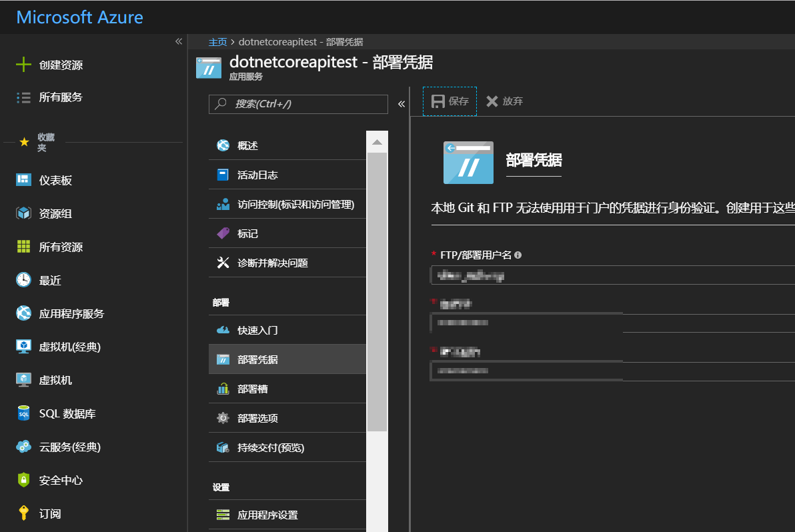Click 订阅 in left sidebar
Screen dimensions: 795x532
(50, 514)
